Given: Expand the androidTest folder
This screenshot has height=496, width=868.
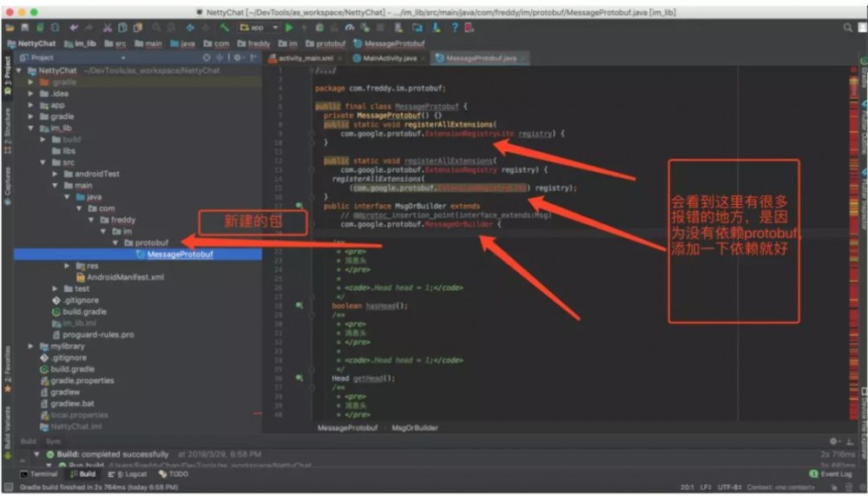Looking at the screenshot, I should [x=55, y=174].
